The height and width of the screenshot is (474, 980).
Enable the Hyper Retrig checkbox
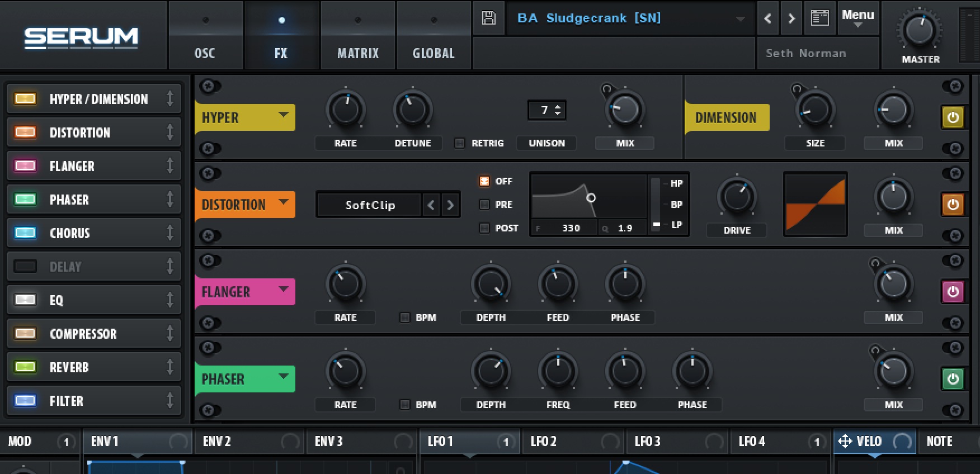(460, 143)
